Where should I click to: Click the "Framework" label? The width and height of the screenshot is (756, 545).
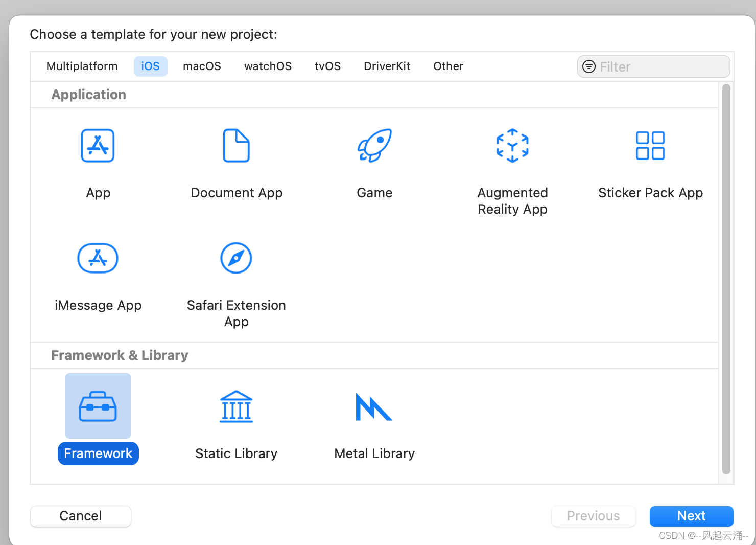[x=98, y=453]
